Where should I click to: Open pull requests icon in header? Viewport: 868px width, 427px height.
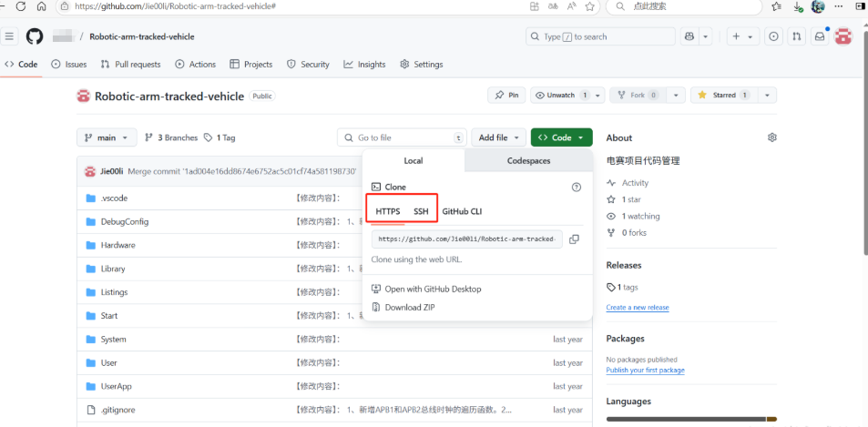click(796, 36)
